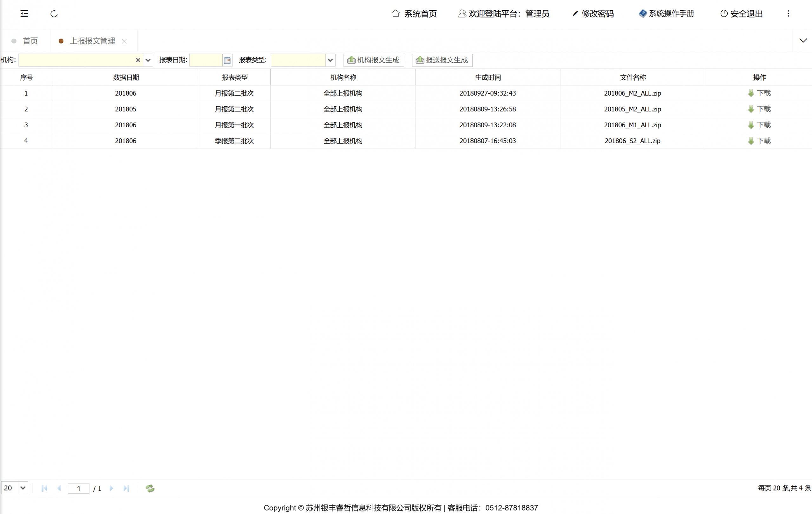Expand the 报表类型 dropdown
The image size is (812, 514).
[x=330, y=60]
